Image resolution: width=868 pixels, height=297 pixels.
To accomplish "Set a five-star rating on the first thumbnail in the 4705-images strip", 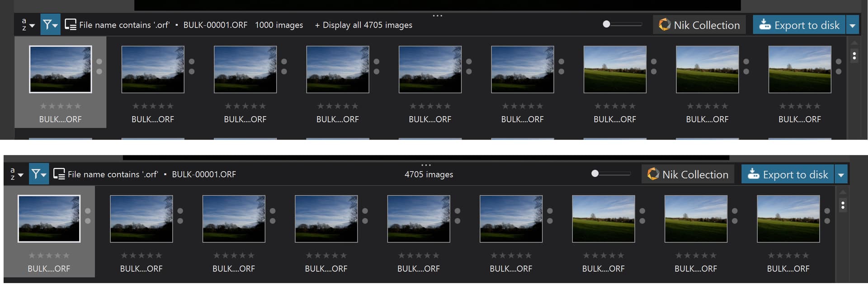I will (66, 255).
